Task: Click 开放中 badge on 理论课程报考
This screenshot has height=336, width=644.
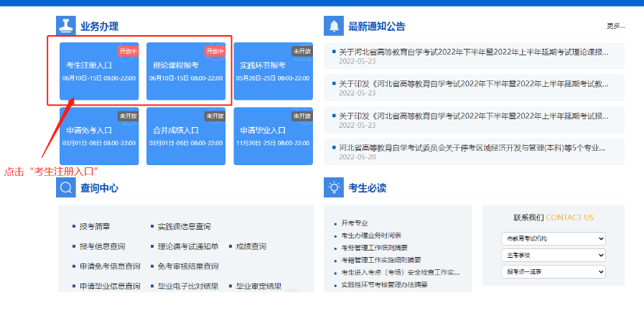Action: pos(215,52)
